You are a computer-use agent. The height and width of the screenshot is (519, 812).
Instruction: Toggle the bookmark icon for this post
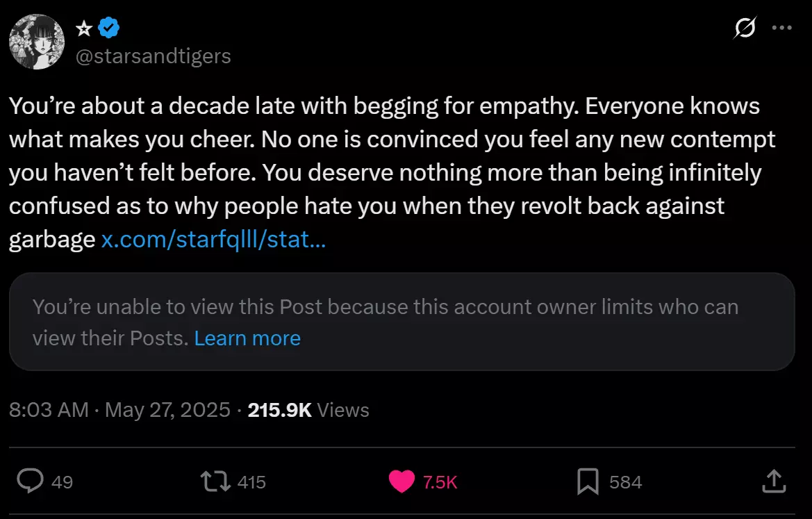(588, 481)
